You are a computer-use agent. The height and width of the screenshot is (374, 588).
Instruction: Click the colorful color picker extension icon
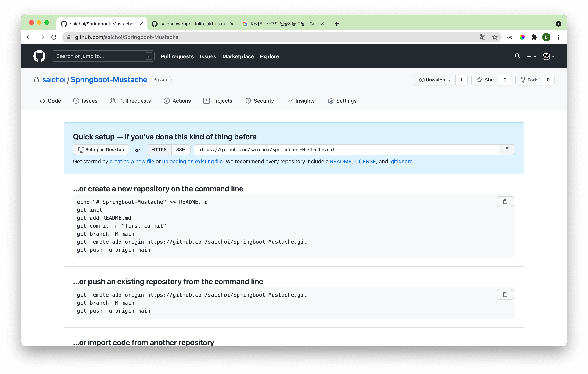[x=522, y=37]
